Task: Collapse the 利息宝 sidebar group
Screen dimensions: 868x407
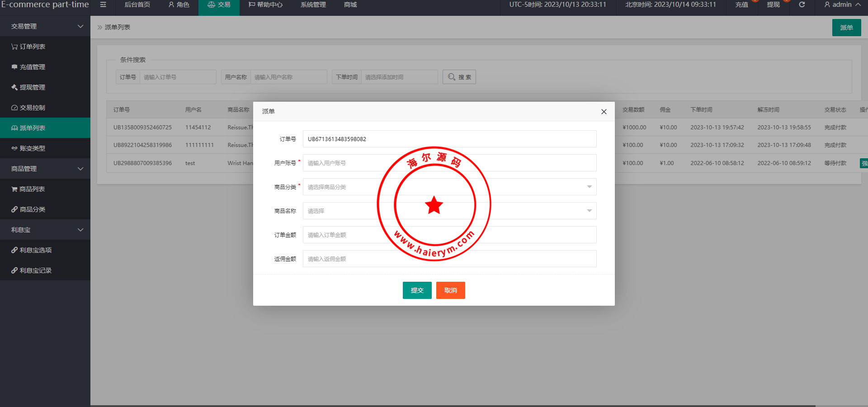Action: point(45,230)
